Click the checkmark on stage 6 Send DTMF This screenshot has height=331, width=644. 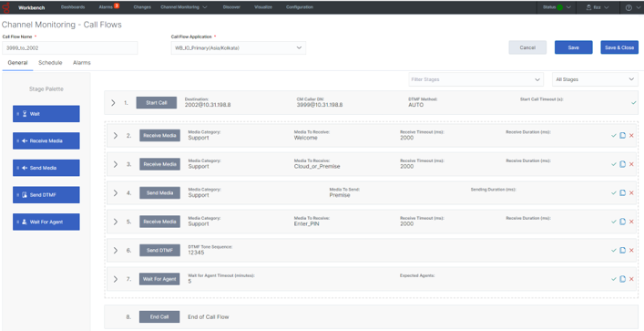614,250
